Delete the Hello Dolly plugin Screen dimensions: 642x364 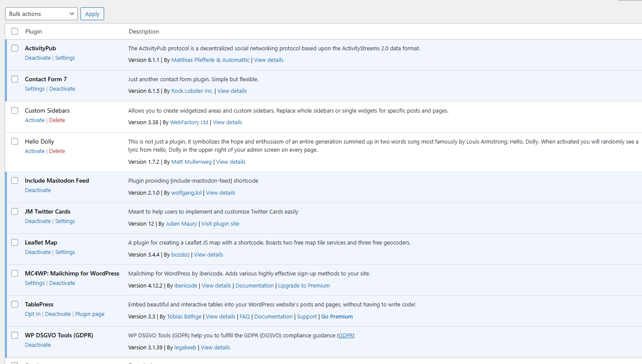57,151
